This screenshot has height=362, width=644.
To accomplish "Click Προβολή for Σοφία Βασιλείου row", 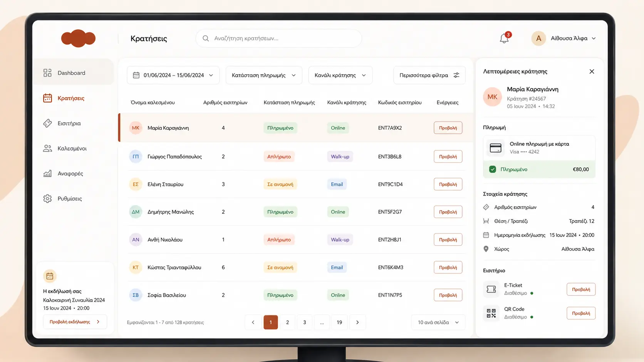I will (448, 295).
